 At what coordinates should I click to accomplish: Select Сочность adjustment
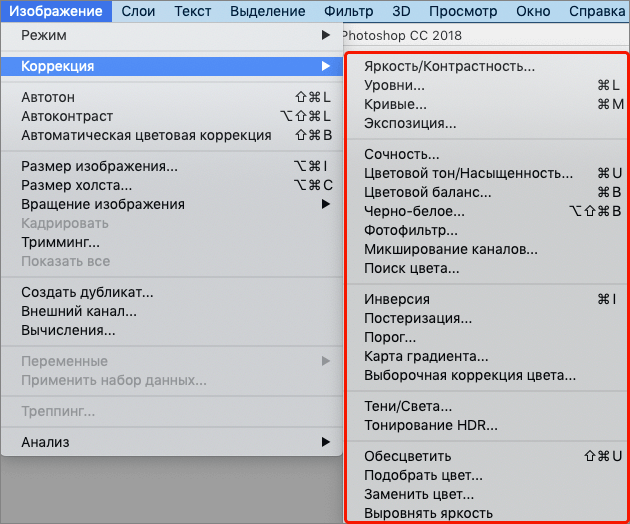click(x=487, y=154)
